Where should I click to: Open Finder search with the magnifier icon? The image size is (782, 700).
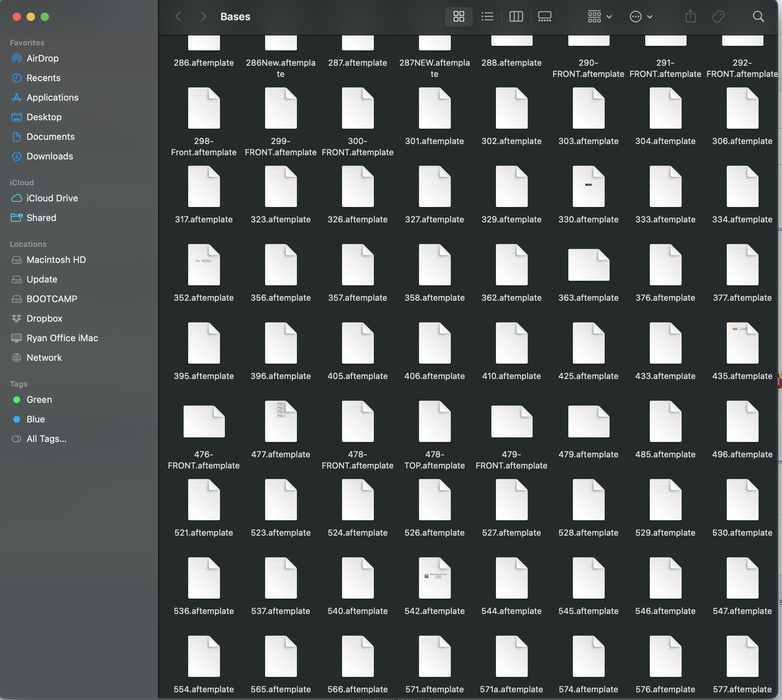point(758,16)
